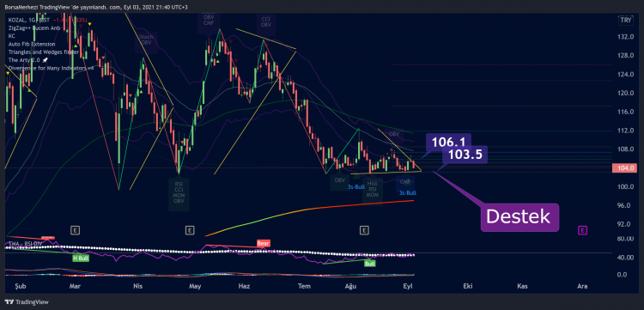Click the earnings E marker above Ağu
Viewport: 644px width, 310px height.
pyautogui.click(x=363, y=230)
